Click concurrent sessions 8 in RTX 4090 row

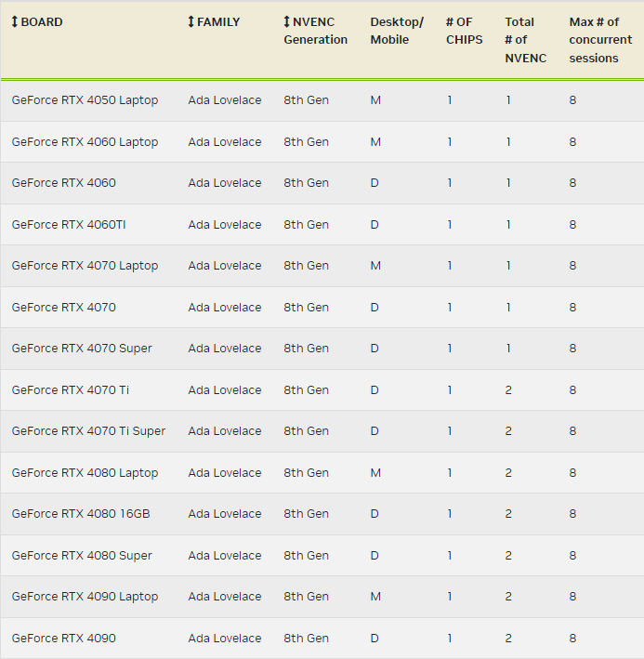pyautogui.click(x=572, y=638)
